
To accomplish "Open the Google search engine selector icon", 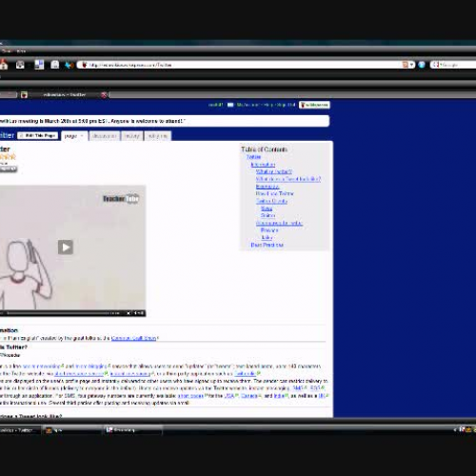I will [x=436, y=65].
